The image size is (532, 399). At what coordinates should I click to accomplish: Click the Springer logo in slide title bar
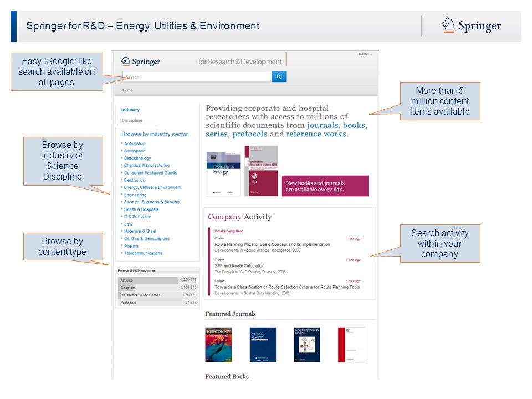coord(471,25)
